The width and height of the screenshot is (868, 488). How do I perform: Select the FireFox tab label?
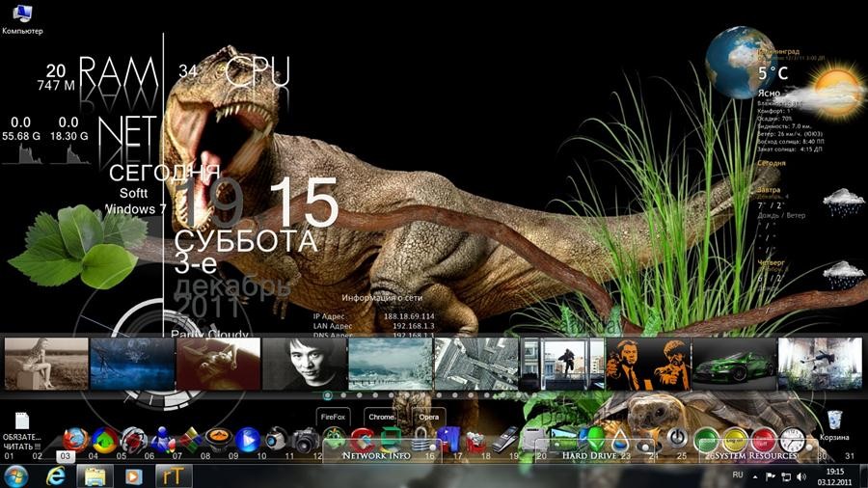pyautogui.click(x=333, y=418)
